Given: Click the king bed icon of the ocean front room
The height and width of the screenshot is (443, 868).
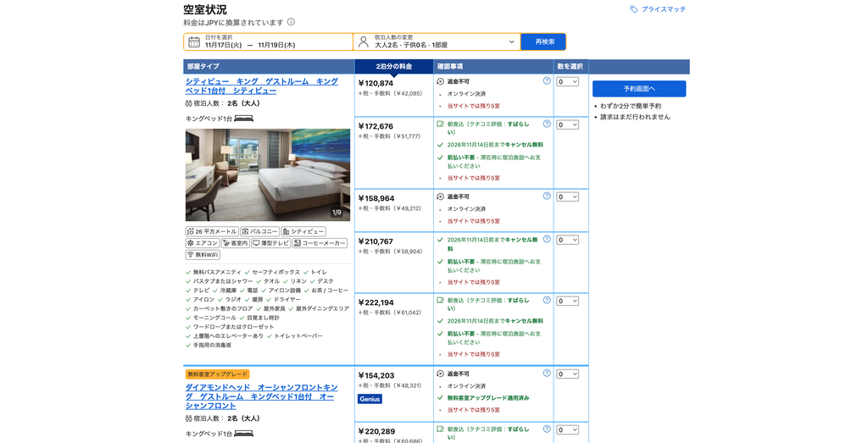Looking at the screenshot, I should point(243,434).
